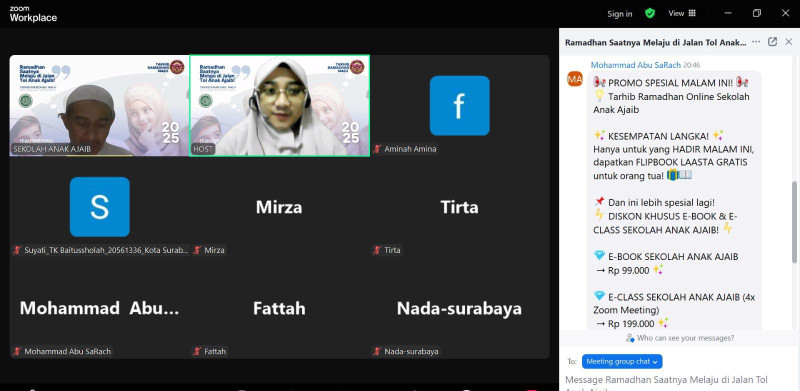800x391 pixels.
Task: Close the meeting chat panel
Action: [789, 42]
